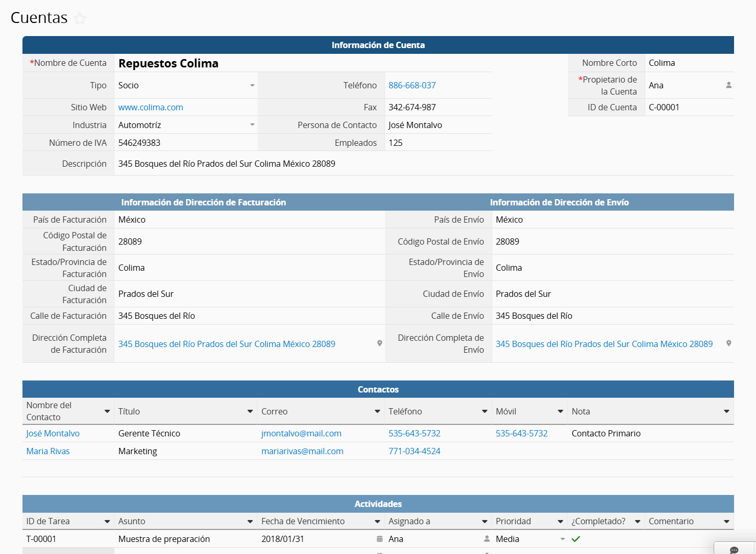Screen dimensions: 756x554
Task: Click the person icon in Propietario de la Cuenta
Action: (x=728, y=85)
